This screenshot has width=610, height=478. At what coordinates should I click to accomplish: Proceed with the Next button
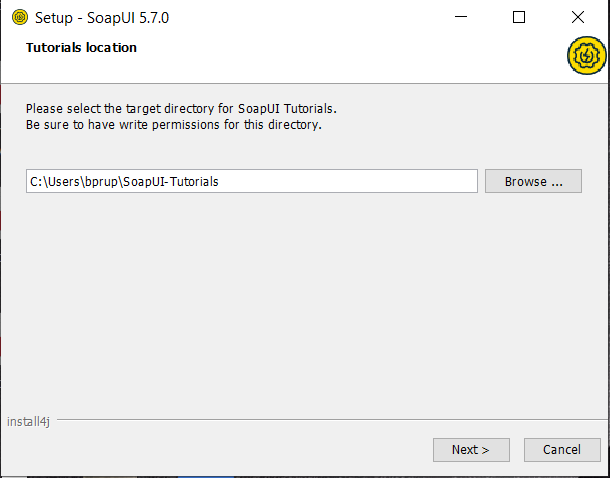pyautogui.click(x=471, y=450)
